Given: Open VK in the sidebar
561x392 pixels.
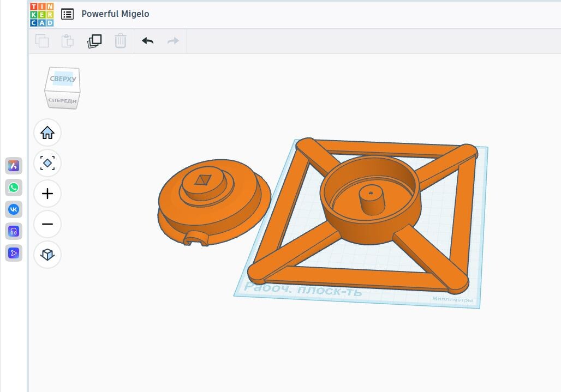Looking at the screenshot, I should [x=14, y=209].
